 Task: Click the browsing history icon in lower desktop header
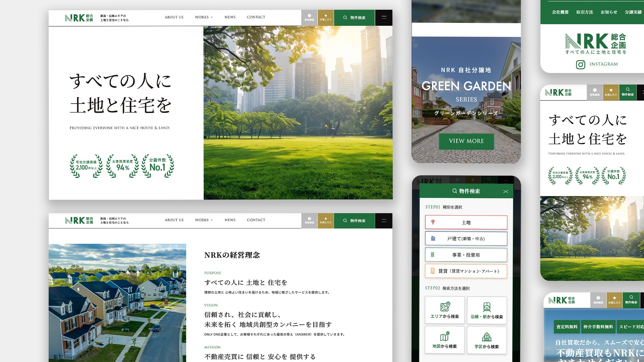(x=309, y=219)
